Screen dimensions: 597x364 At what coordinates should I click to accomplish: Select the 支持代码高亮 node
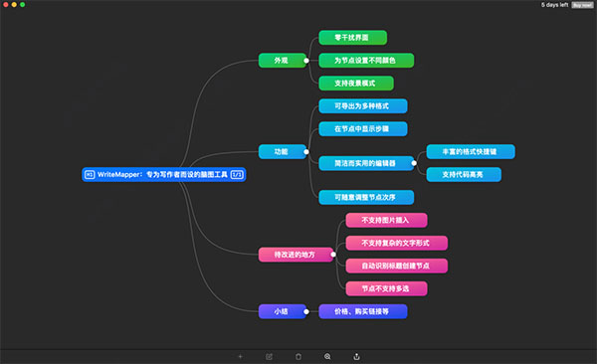[464, 175]
